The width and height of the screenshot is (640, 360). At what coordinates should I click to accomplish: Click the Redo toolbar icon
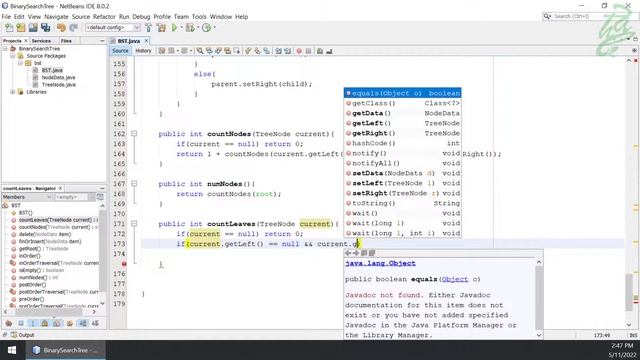pos(73,28)
